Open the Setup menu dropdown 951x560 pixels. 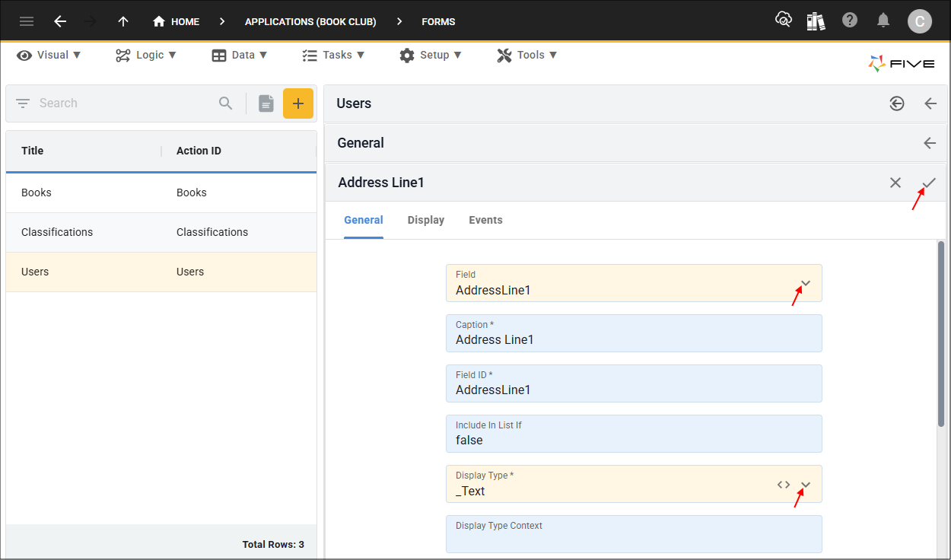pyautogui.click(x=430, y=55)
